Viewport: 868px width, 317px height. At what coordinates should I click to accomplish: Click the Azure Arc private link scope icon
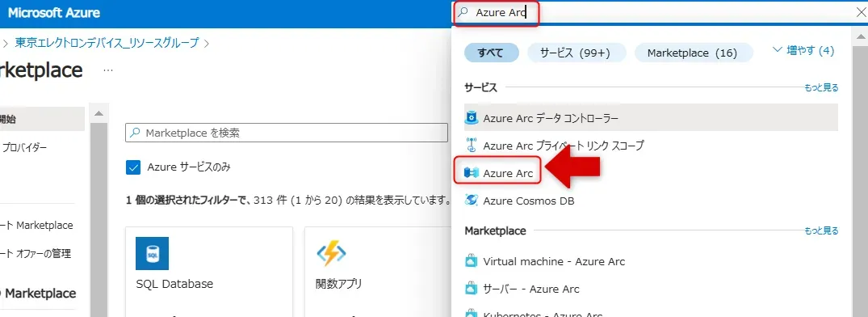pos(471,146)
